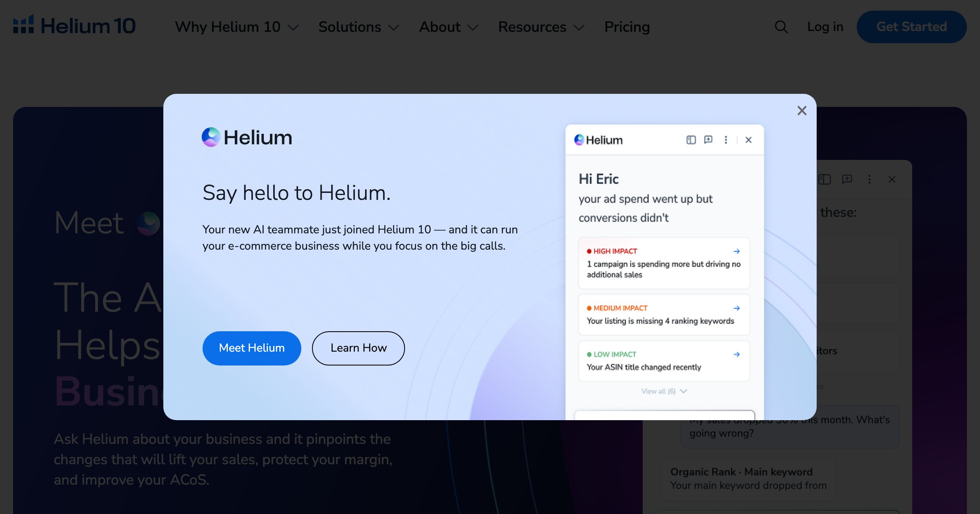Open the site search magnifier icon
Image resolution: width=980 pixels, height=514 pixels.
(781, 27)
